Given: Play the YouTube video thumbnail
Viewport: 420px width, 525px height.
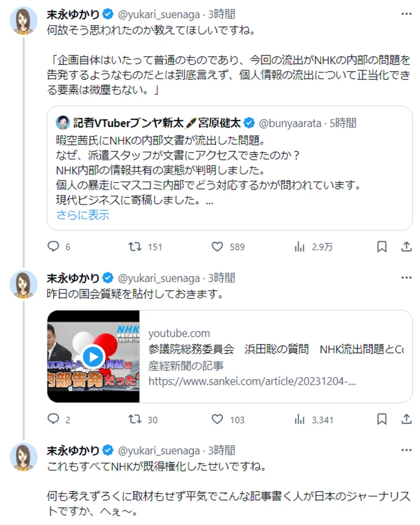Looking at the screenshot, I should click(x=93, y=357).
